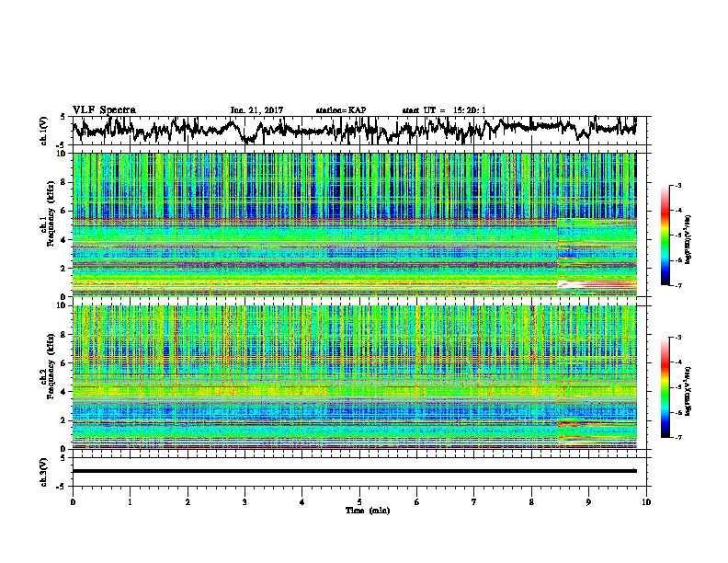
Task: Click the ch.1 voltage waveform trace
Action: coord(354,130)
